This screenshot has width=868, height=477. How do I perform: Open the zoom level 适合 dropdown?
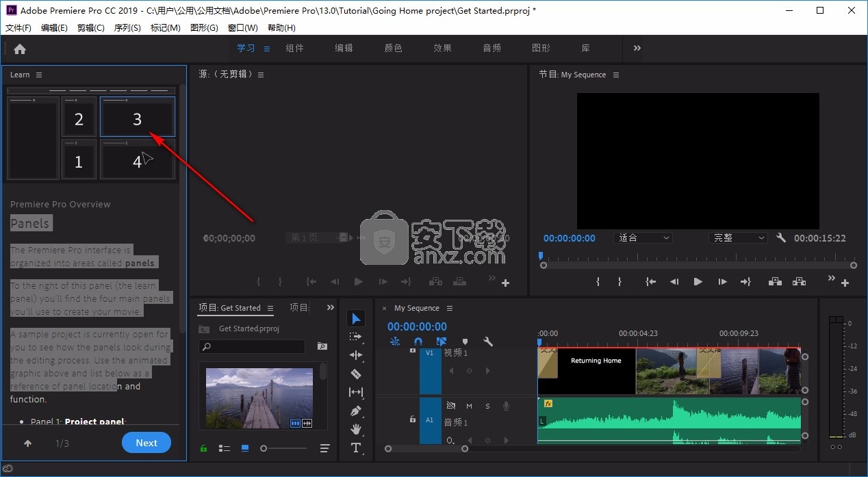643,237
